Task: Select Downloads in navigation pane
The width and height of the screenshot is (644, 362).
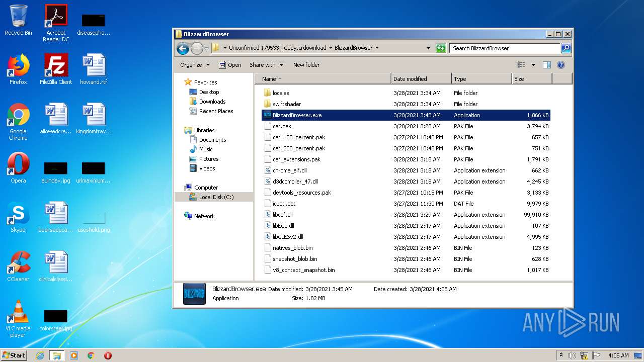Action: click(x=212, y=102)
